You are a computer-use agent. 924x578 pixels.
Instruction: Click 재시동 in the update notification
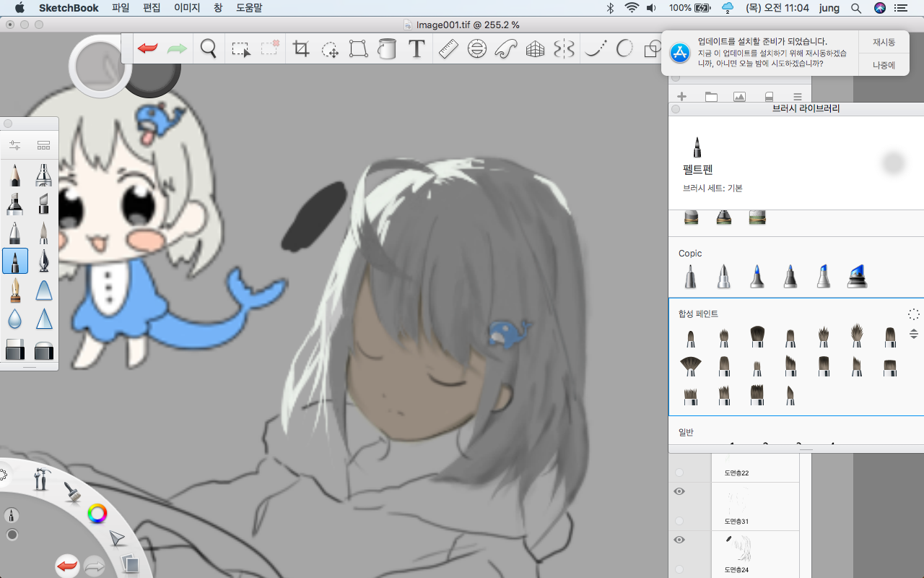coord(884,43)
